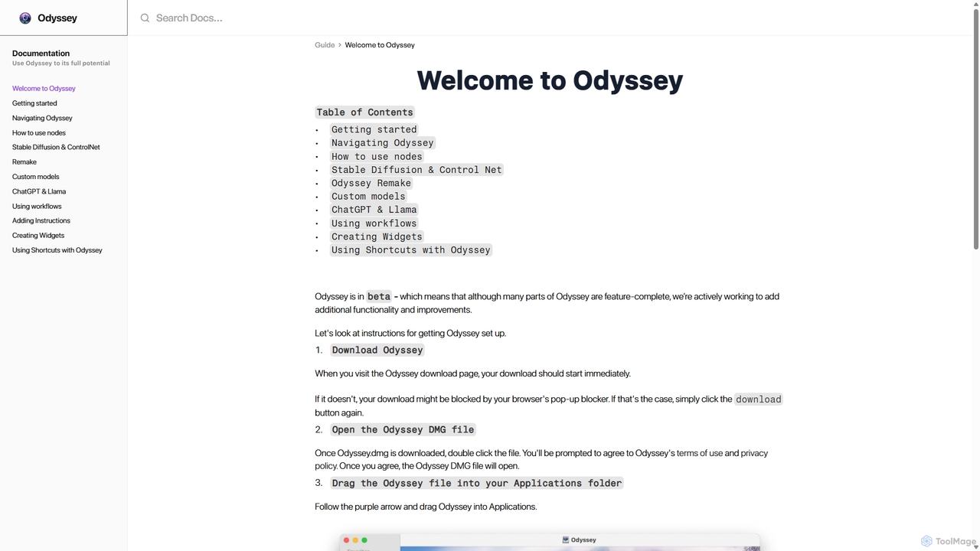
Task: Click the terms of use link
Action: click(x=700, y=453)
